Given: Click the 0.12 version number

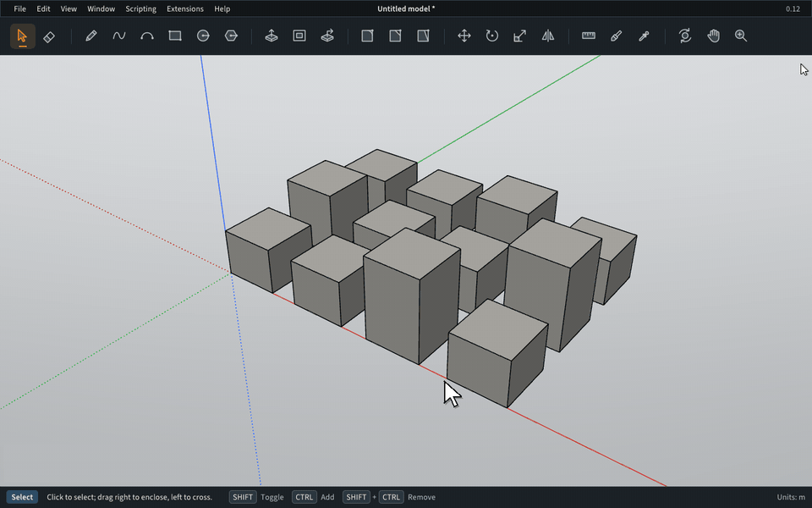Looking at the screenshot, I should [793, 8].
